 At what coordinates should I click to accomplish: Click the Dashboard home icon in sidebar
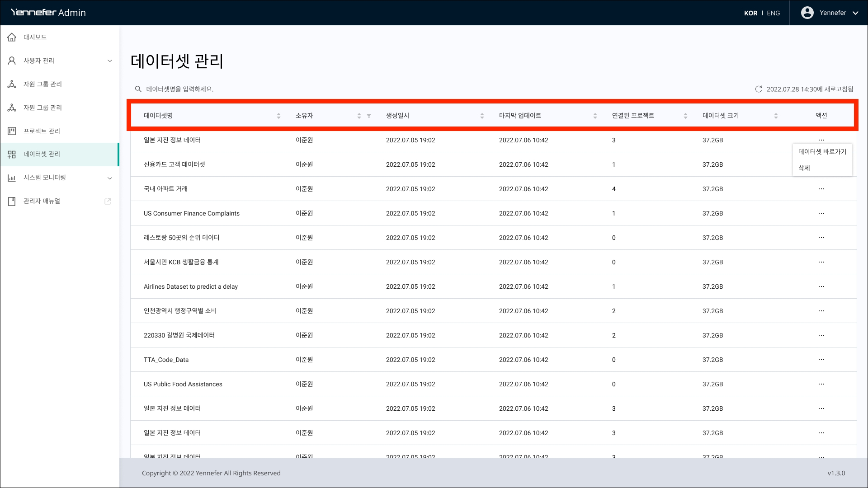click(12, 37)
